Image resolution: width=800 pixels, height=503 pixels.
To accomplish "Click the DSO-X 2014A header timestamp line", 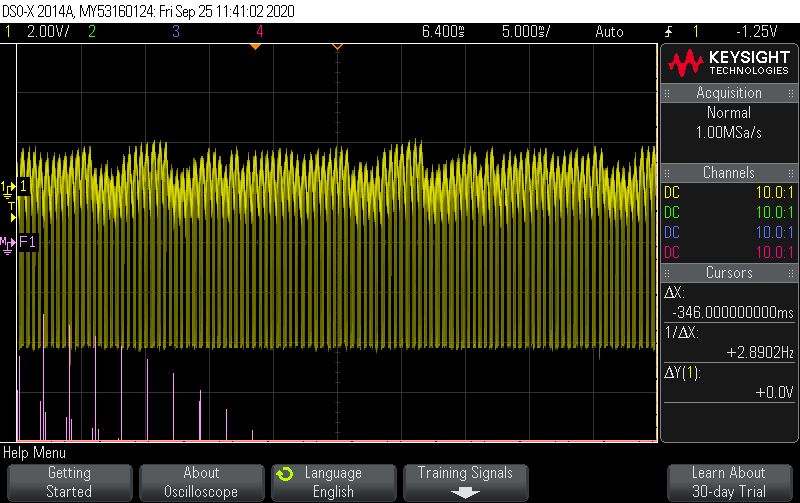I will (x=148, y=11).
